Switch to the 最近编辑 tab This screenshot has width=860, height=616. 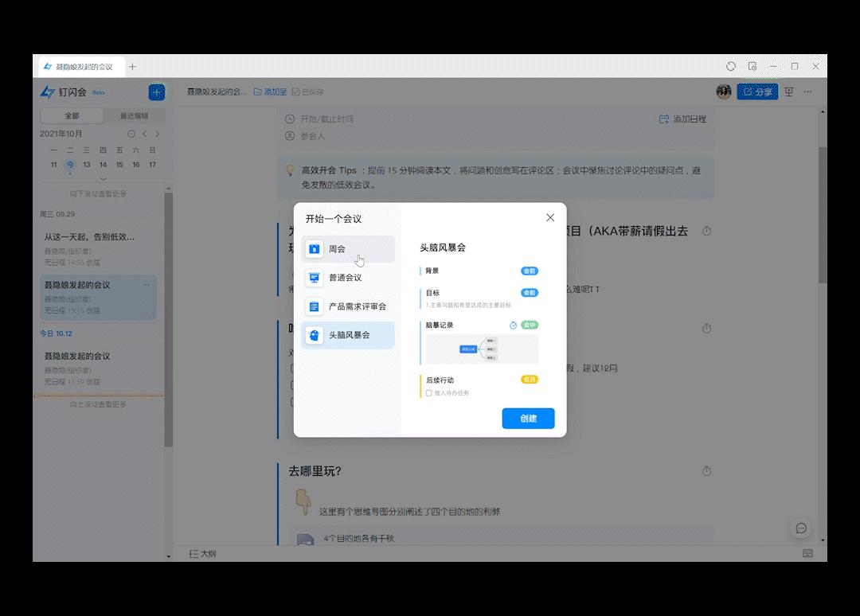135,115
